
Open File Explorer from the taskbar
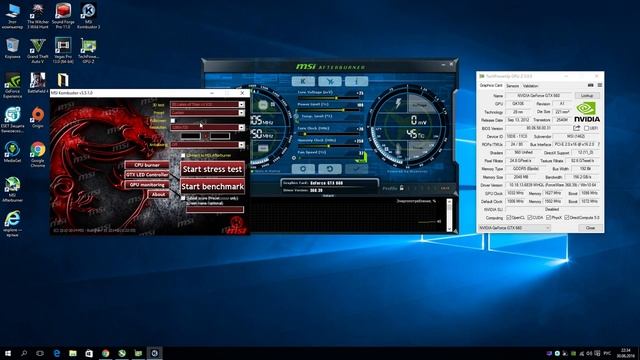pos(73,353)
